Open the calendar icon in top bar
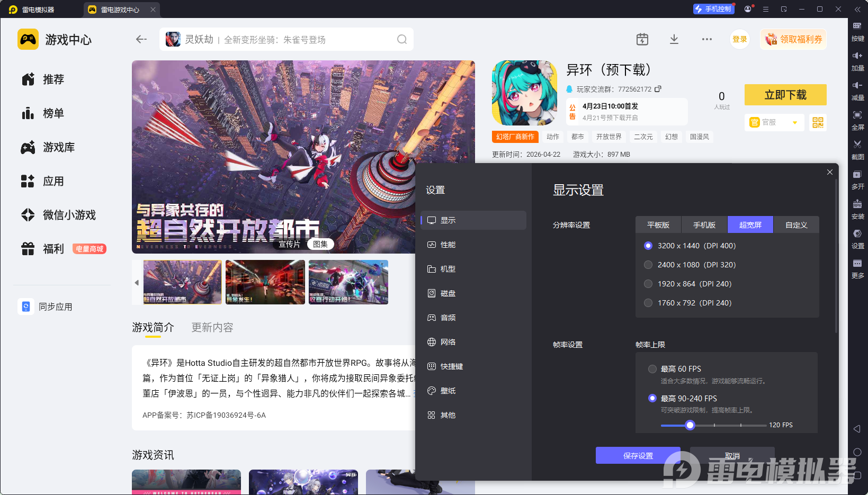 [642, 39]
